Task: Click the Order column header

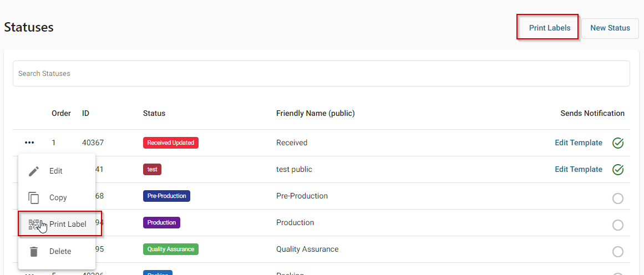Action: click(61, 113)
